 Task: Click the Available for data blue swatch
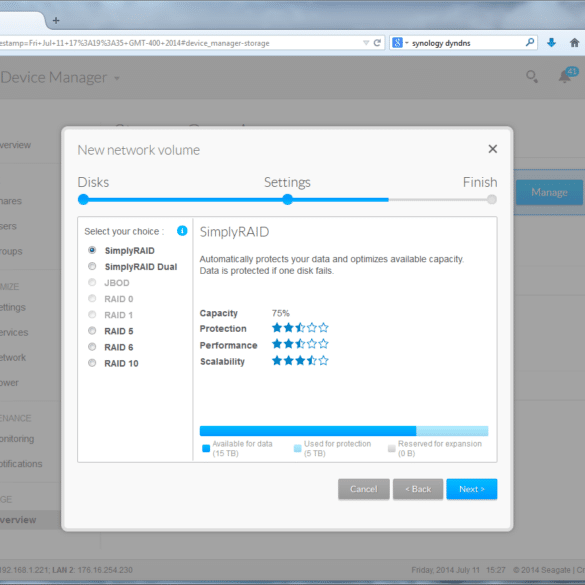(206, 448)
